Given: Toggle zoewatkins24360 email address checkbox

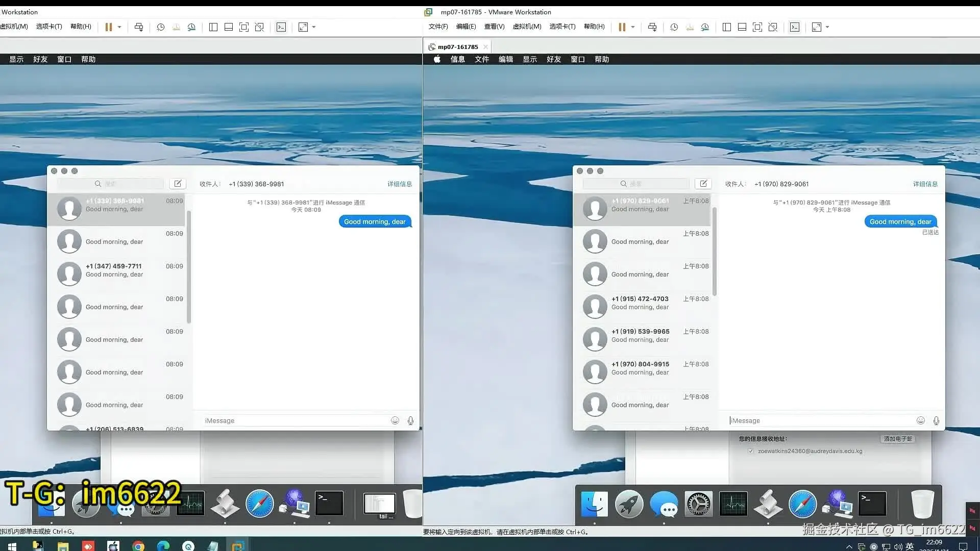Looking at the screenshot, I should 751,451.
